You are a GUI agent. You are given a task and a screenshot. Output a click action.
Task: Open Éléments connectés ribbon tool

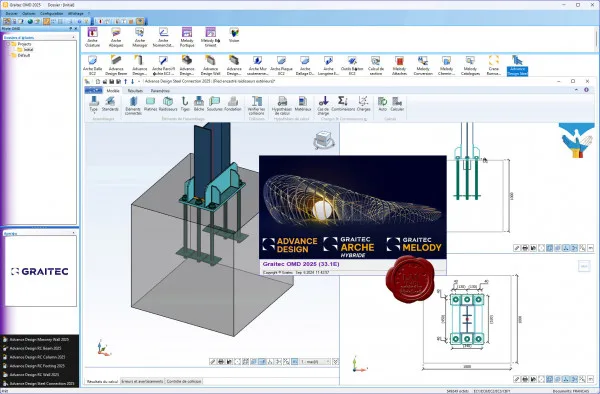tap(133, 105)
